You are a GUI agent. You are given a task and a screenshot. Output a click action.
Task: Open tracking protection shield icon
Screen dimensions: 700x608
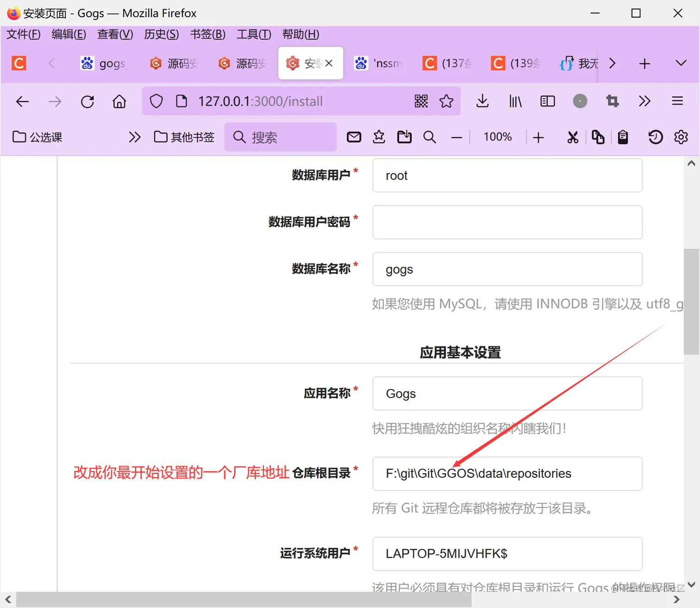pos(156,101)
